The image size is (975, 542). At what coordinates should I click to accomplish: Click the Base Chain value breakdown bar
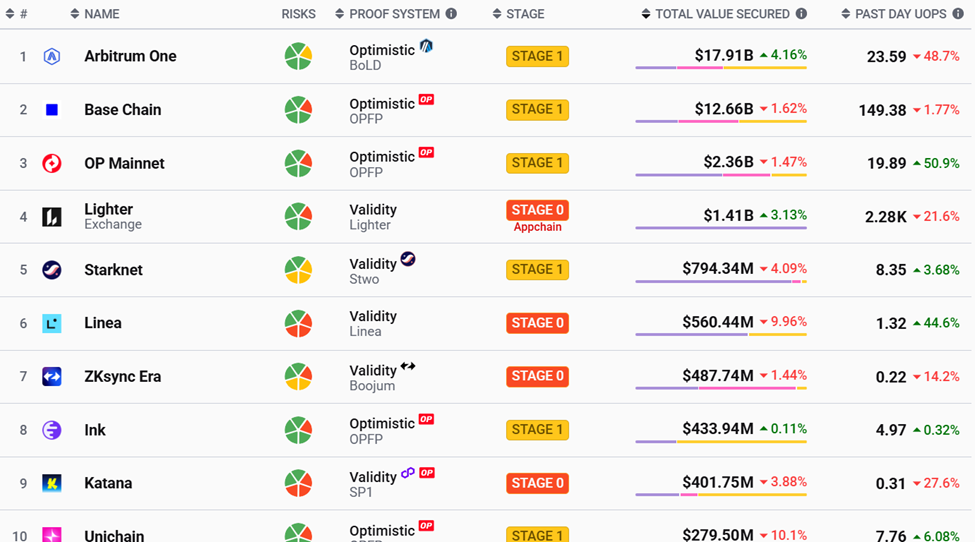[721, 122]
